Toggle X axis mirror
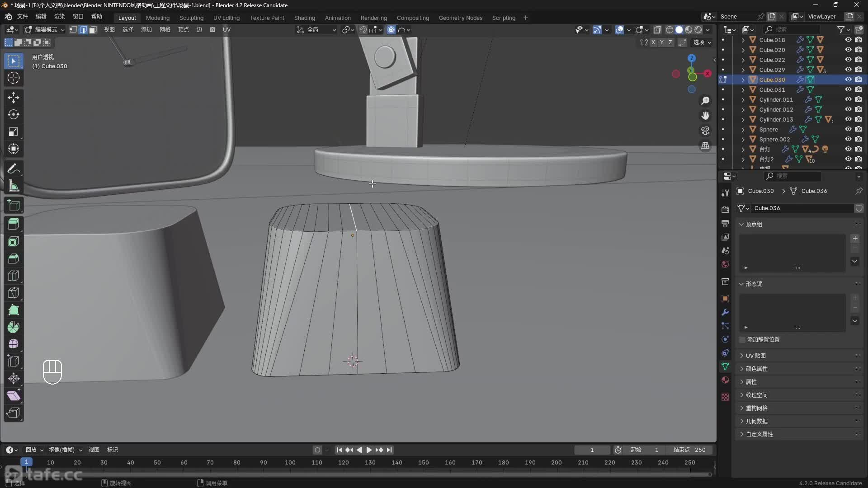 click(x=653, y=42)
